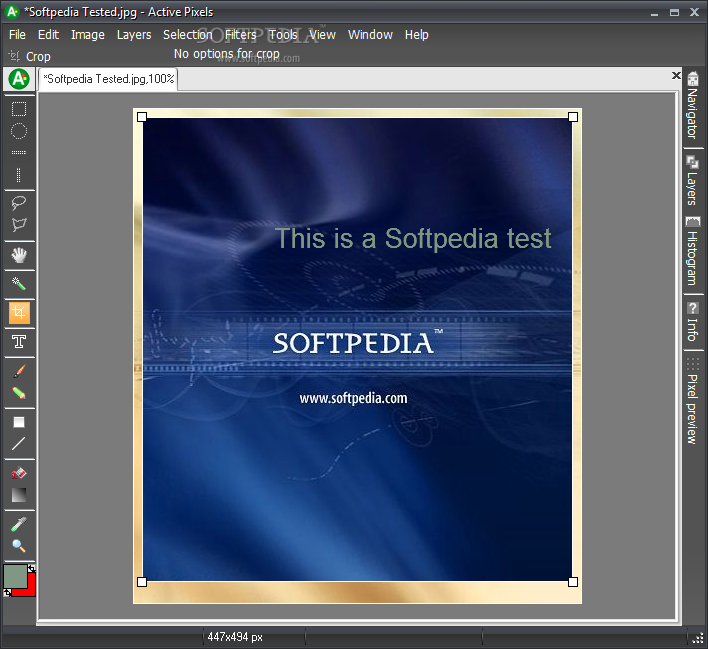This screenshot has width=708, height=649.
Task: Select the eyedropper color picker tool
Action: [x=19, y=524]
